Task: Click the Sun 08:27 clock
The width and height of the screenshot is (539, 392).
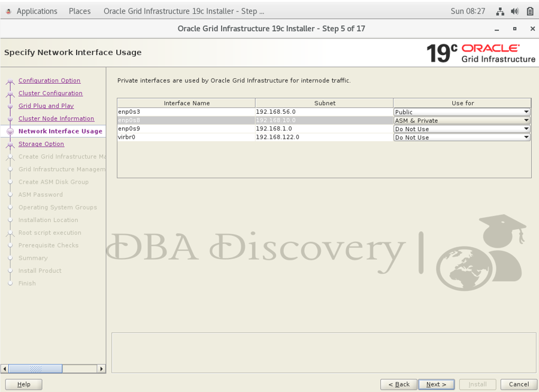Action: click(468, 11)
